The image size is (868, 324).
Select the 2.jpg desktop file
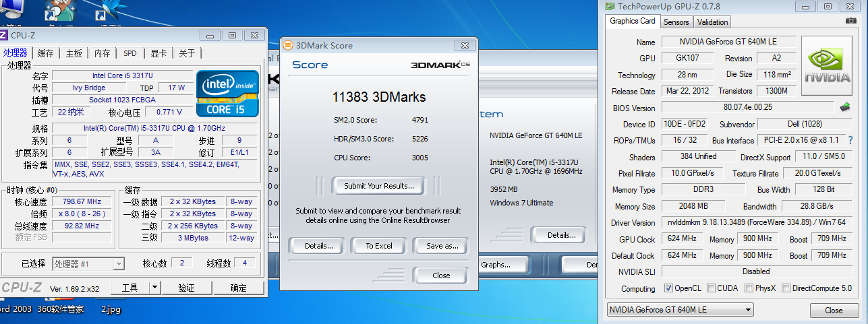(x=111, y=310)
